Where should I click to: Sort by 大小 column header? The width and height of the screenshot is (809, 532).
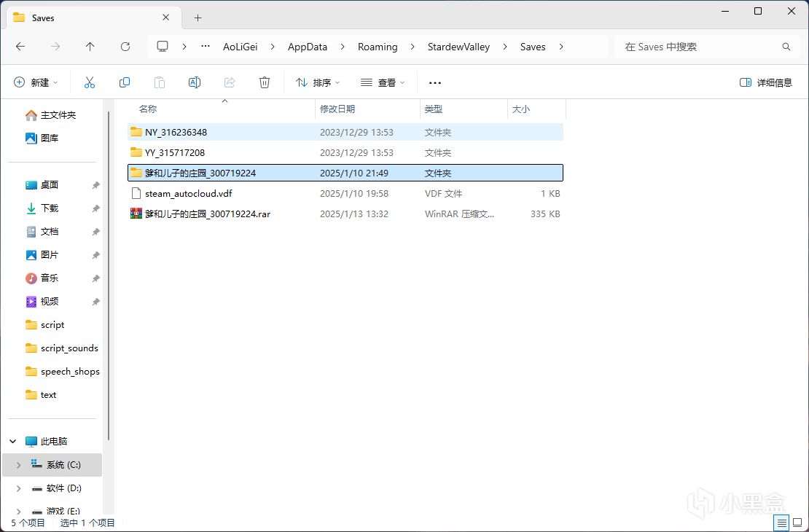(536, 109)
